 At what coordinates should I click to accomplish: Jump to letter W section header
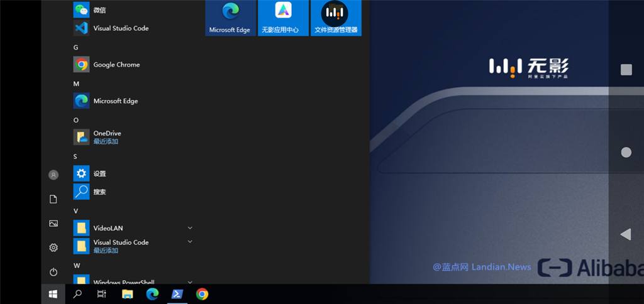pos(77,266)
